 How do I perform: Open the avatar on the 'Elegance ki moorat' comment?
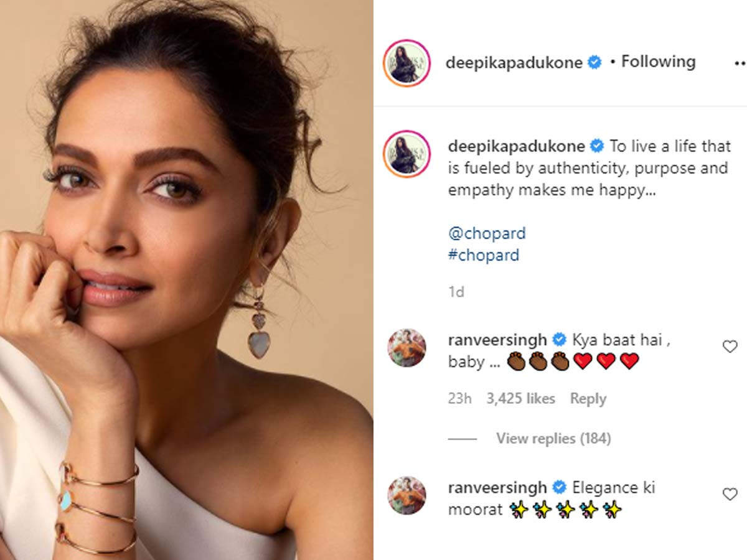click(407, 495)
